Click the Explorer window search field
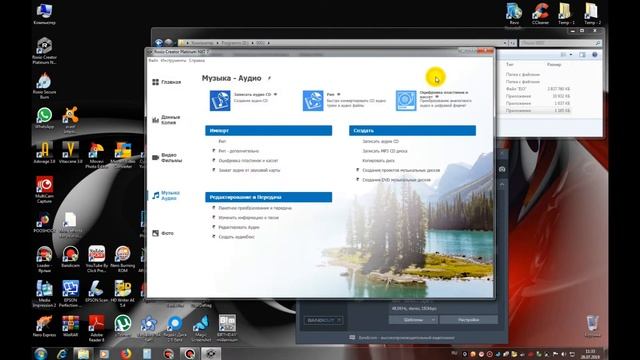640x360 pixels. 560,43
